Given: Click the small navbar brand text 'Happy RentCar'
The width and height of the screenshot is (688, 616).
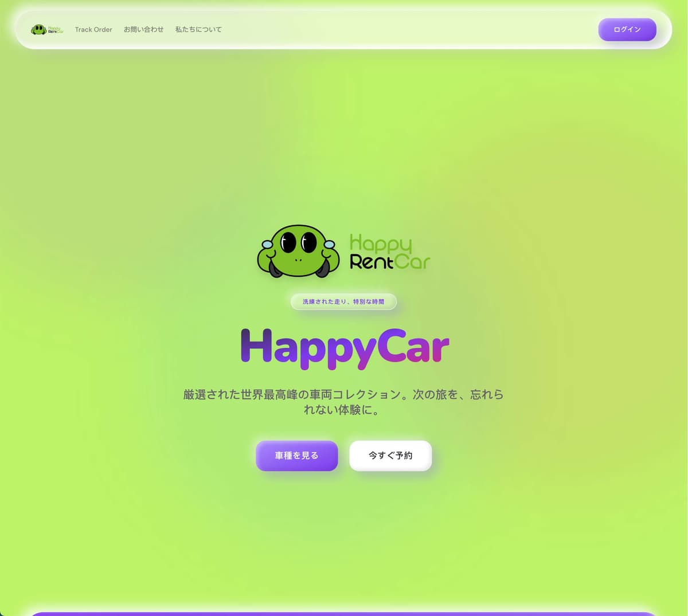Looking at the screenshot, I should pos(54,29).
